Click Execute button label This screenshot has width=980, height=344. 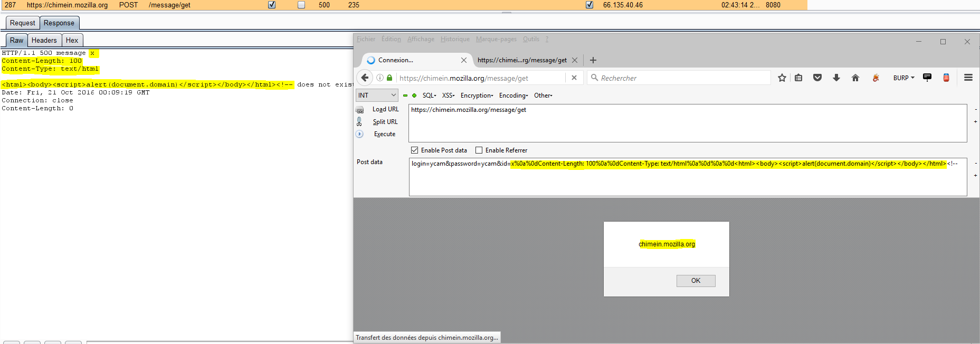tap(385, 134)
